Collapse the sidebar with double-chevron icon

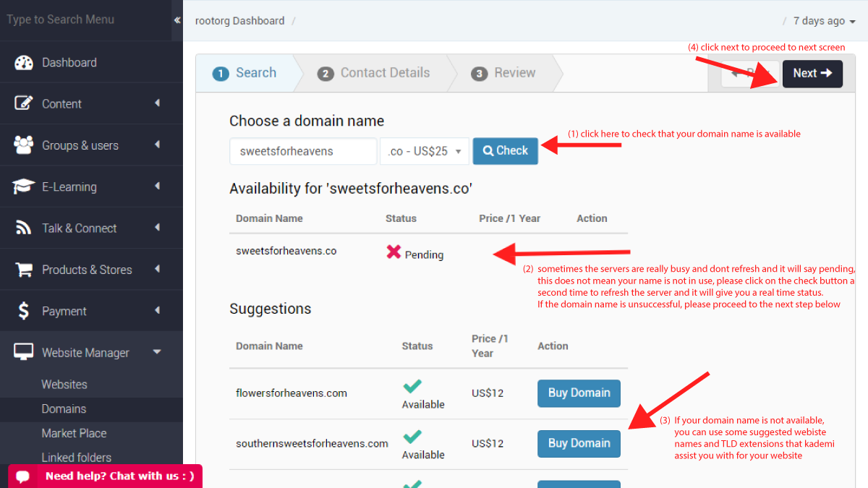pyautogui.click(x=177, y=20)
